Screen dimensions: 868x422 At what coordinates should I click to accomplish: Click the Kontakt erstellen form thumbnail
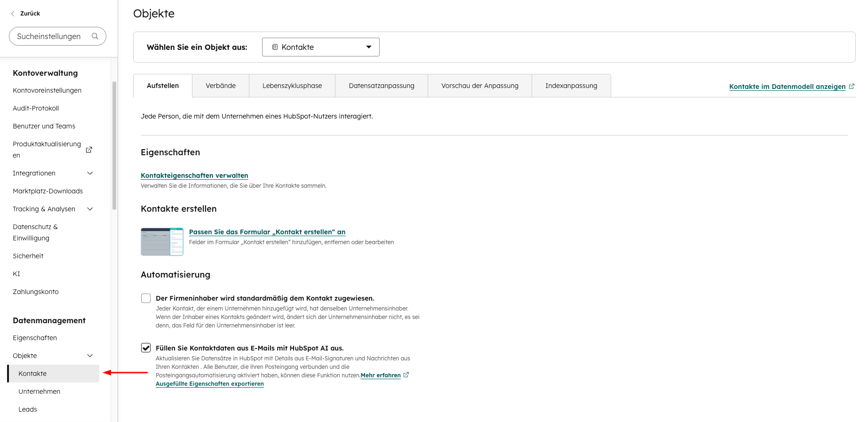[x=162, y=242]
